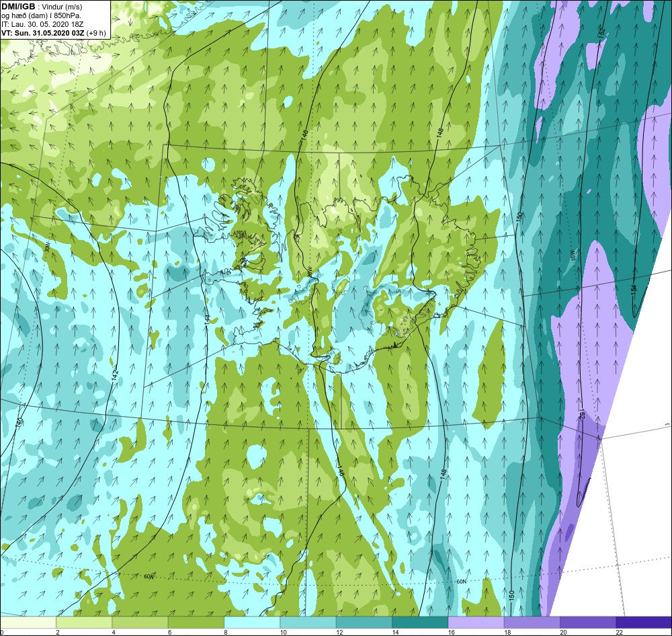Screen dimensions: 672x636
Task: Click the '30W' longitude label
Action: (x=47, y=247)
